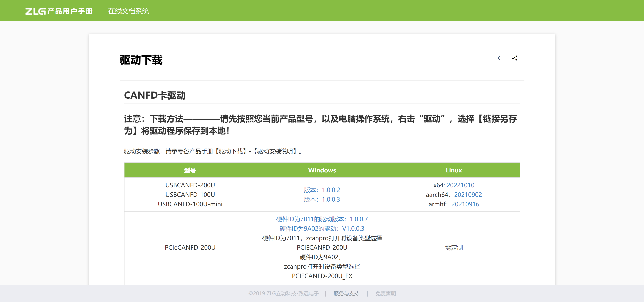Screen dimensions: 644x302
Task: Click the CANFD卡驱动 section heading
Action: coord(155,95)
